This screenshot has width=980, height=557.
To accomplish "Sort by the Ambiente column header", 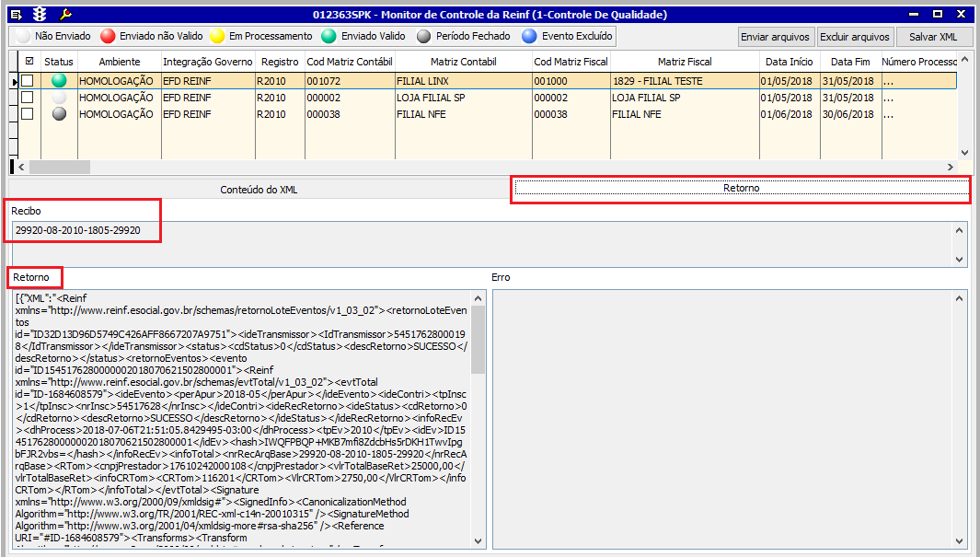I will click(x=120, y=62).
